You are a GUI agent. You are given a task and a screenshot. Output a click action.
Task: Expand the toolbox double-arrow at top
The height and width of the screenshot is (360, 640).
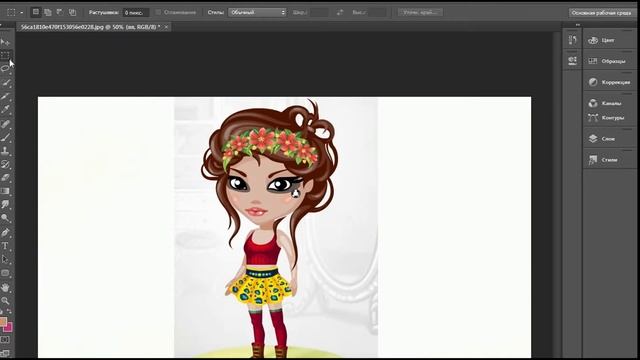2,25
